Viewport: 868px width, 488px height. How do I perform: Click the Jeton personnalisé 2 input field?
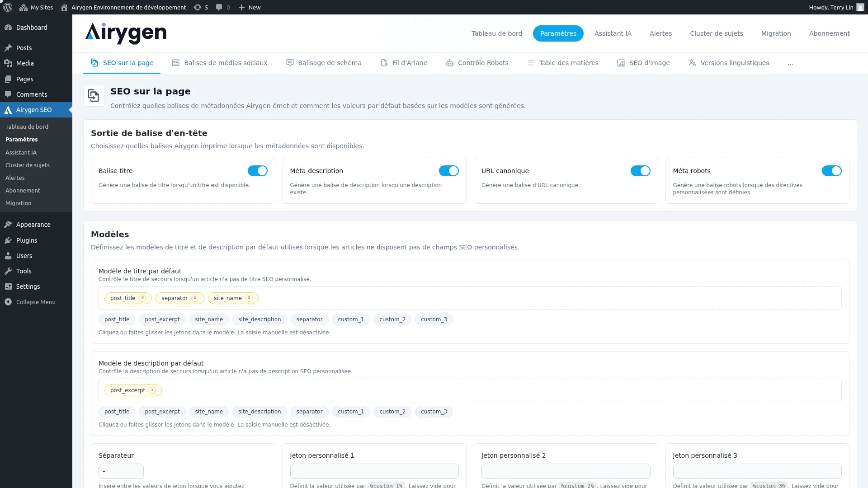tap(566, 471)
